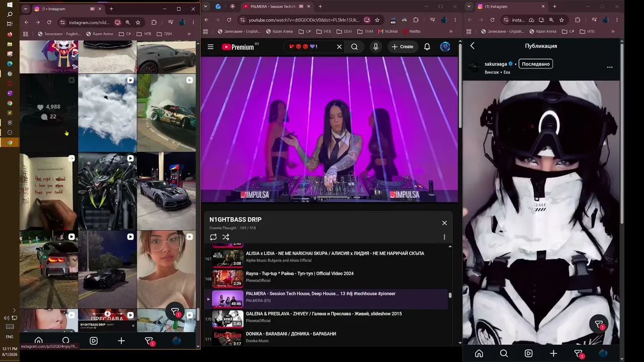Screen dimensions: 644x362
Task: Show hidden bookmarks in left Instagram window
Action: [189, 34]
